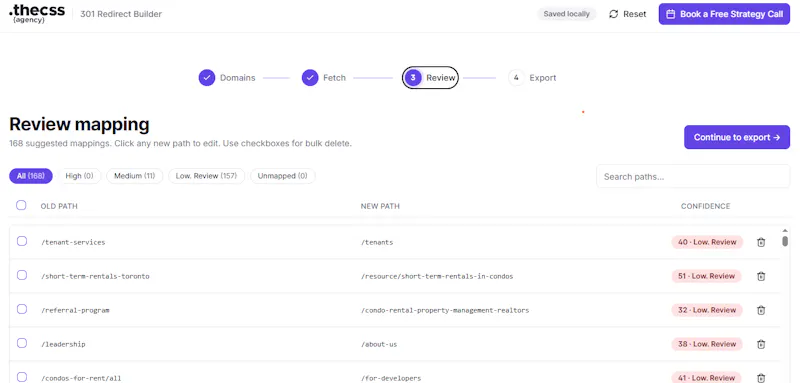
Task: Click old path /leadership
Action: pos(63,344)
